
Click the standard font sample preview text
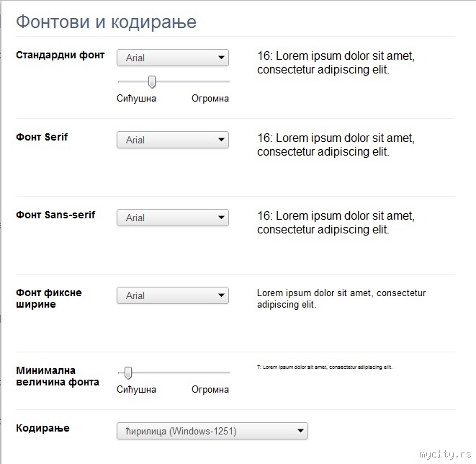point(336,63)
